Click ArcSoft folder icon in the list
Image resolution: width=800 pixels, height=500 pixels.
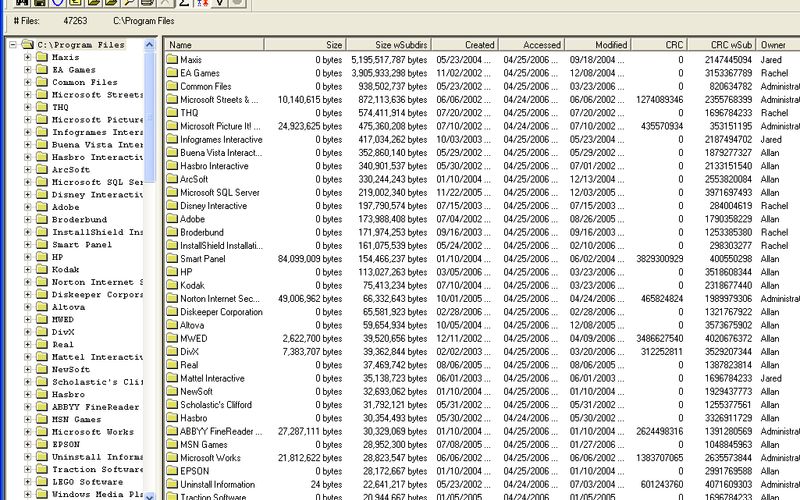point(172,179)
